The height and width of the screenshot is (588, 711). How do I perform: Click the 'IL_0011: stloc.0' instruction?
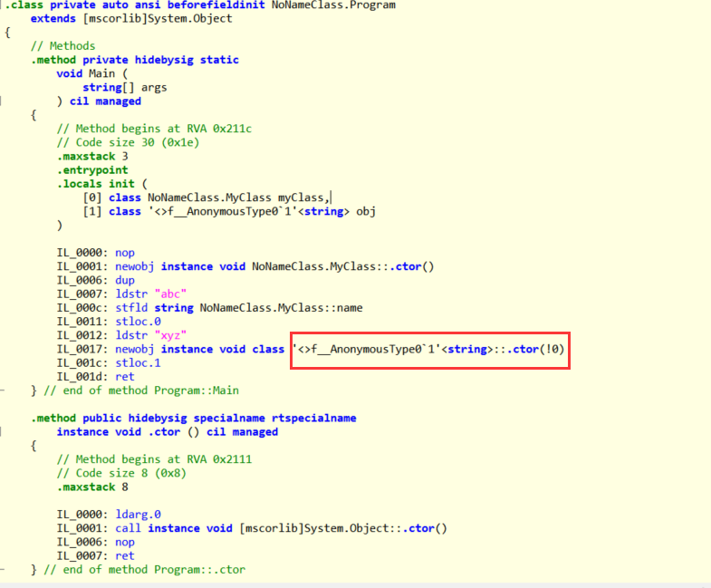(109, 322)
